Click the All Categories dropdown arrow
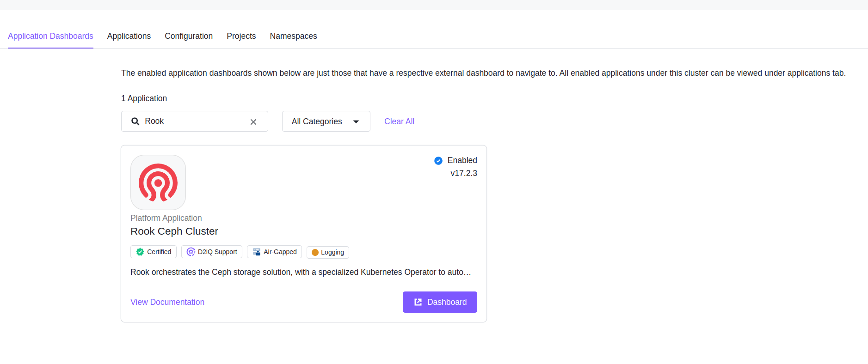Viewport: 868px width, 364px height. 356,122
